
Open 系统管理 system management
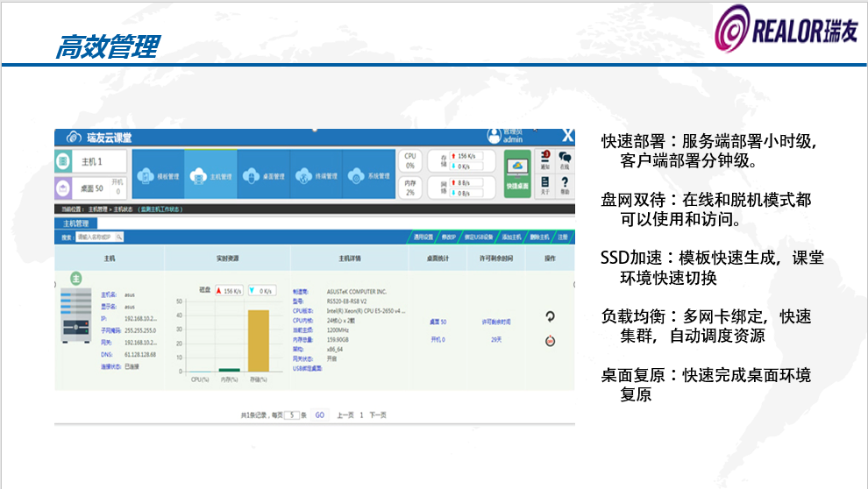(x=368, y=175)
